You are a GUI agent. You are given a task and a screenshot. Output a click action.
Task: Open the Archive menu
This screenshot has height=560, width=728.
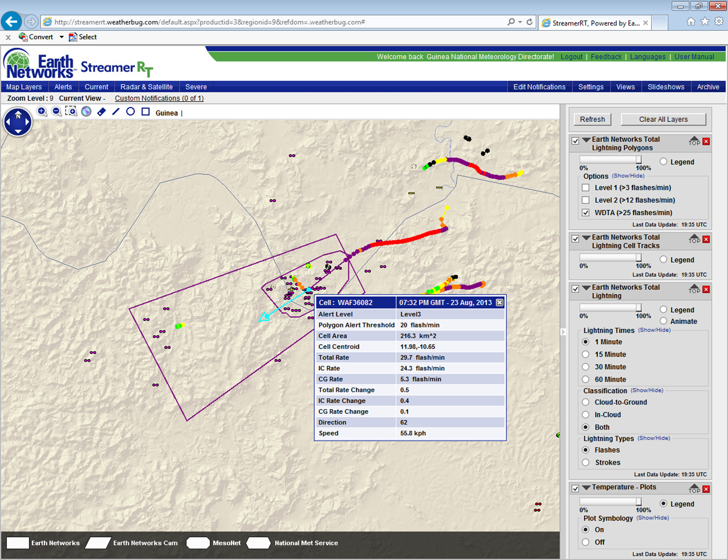click(708, 87)
